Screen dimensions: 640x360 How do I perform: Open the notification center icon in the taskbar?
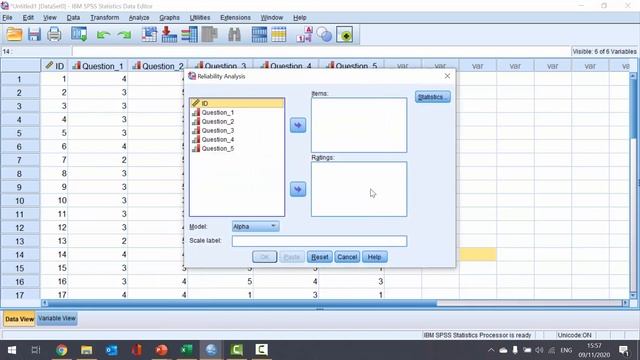(623, 350)
